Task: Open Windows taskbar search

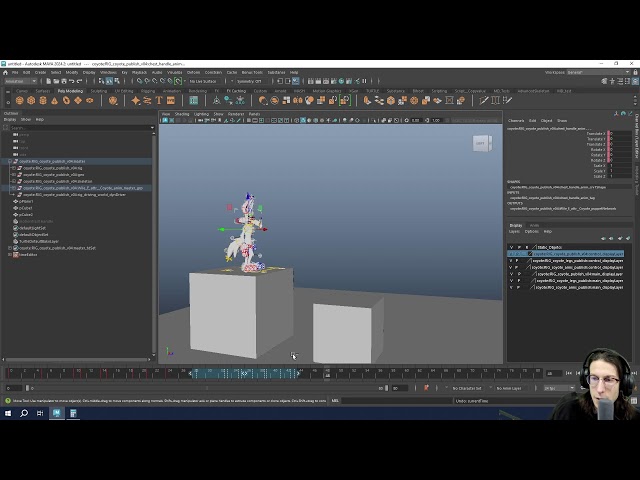Action: coord(24,413)
